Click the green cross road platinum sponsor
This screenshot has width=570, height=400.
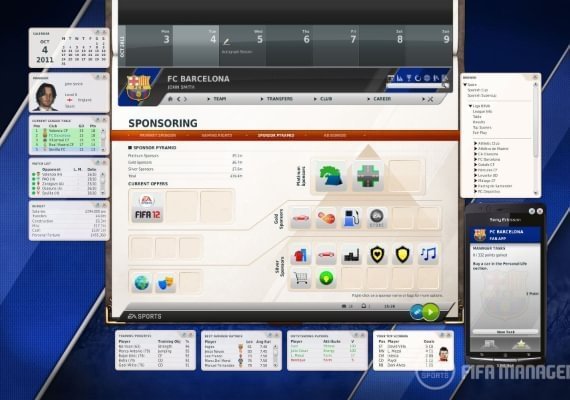pyautogui.click(x=368, y=176)
